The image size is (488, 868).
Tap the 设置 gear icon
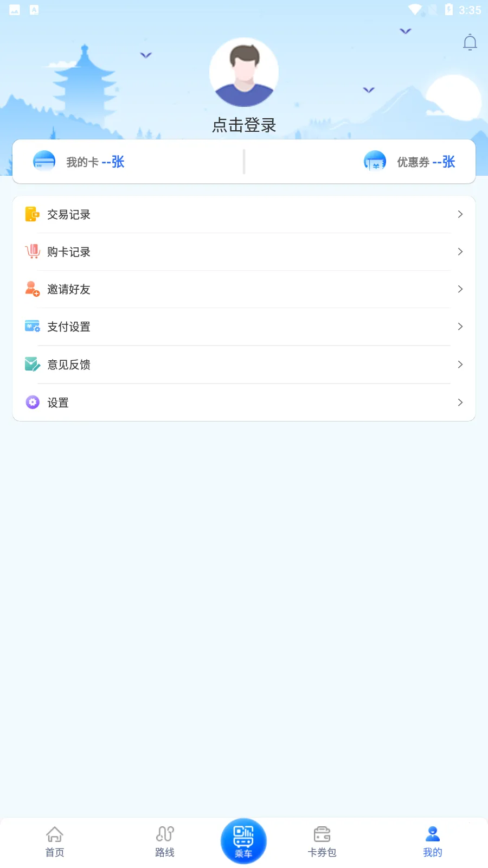pyautogui.click(x=33, y=403)
